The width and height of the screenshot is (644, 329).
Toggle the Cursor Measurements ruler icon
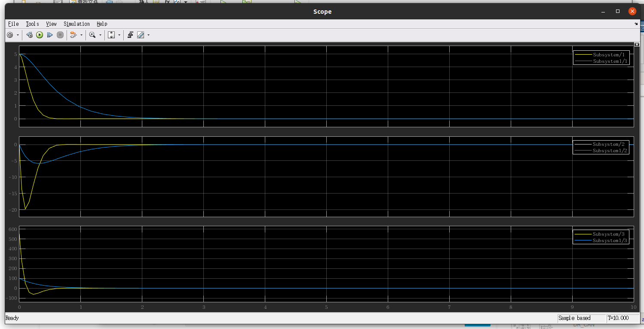coord(141,35)
